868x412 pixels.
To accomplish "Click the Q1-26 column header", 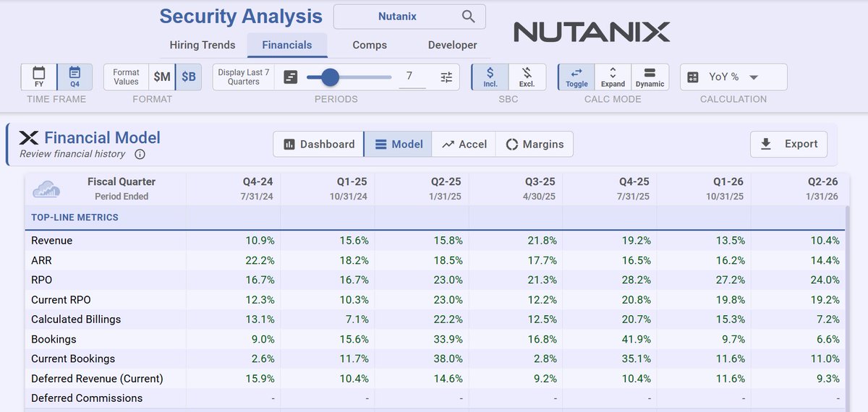I will (704, 188).
